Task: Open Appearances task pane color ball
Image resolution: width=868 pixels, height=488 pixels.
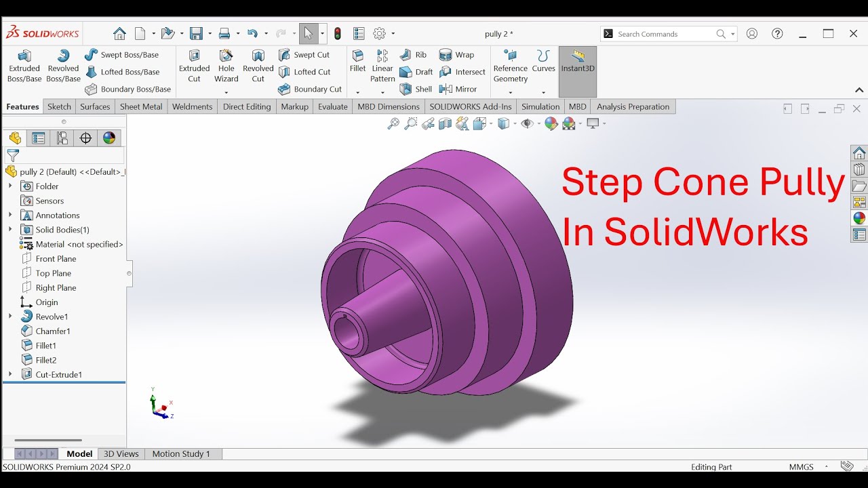Action: [x=859, y=218]
